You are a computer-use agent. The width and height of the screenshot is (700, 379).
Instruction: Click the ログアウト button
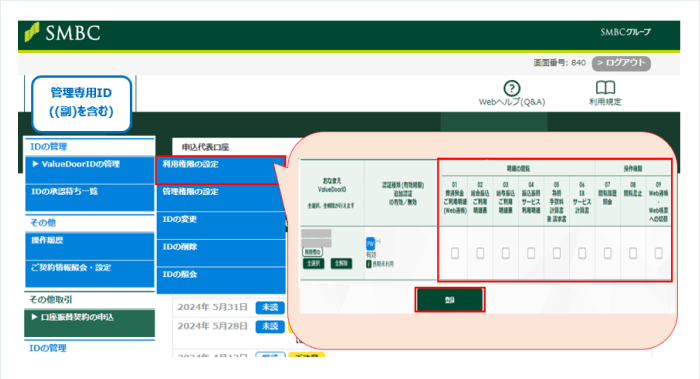(621, 63)
